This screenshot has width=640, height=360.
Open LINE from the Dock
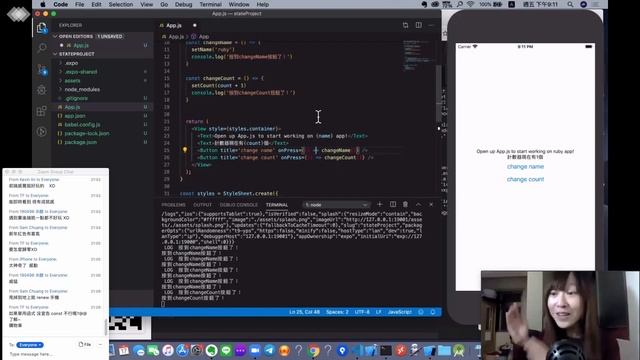(x=226, y=350)
